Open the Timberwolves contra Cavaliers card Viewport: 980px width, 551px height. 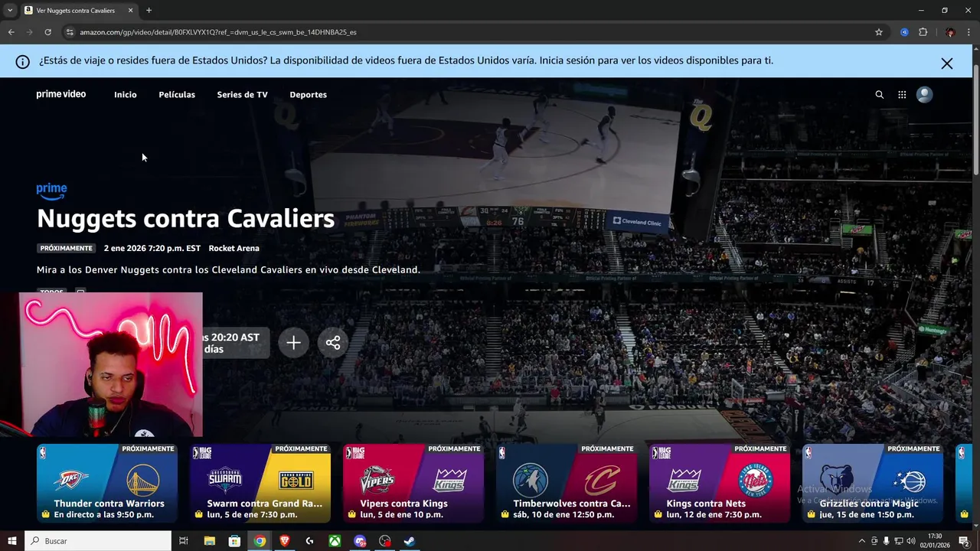point(567,483)
